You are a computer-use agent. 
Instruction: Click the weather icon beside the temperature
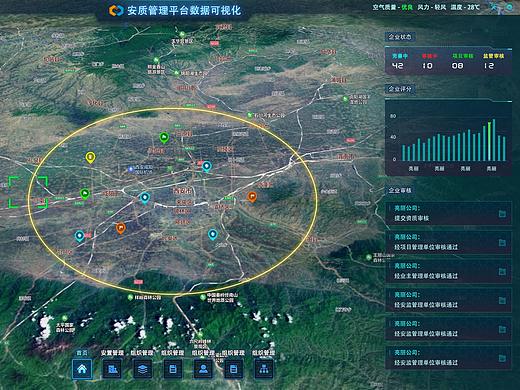tap(495, 7)
